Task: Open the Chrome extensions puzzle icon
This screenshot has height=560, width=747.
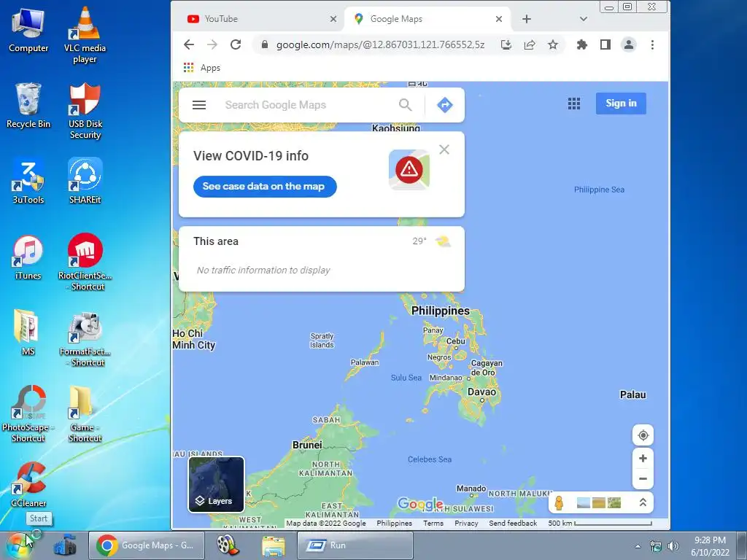Action: pyautogui.click(x=581, y=44)
